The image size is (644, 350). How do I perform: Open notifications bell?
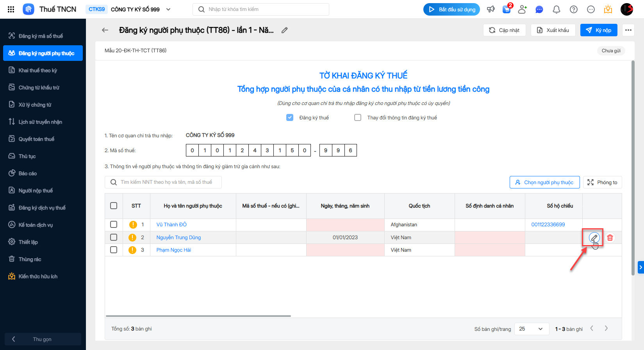click(x=557, y=9)
